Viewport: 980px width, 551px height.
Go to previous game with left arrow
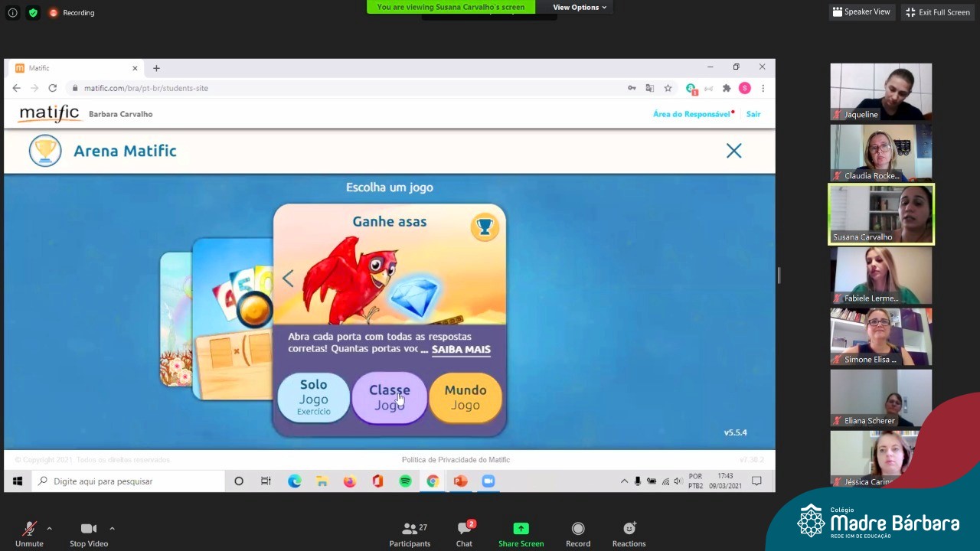288,279
